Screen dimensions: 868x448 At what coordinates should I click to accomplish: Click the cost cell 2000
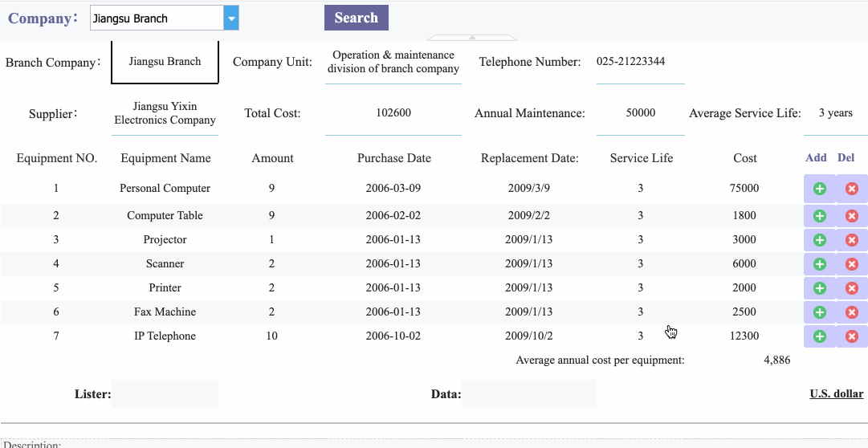(x=744, y=288)
